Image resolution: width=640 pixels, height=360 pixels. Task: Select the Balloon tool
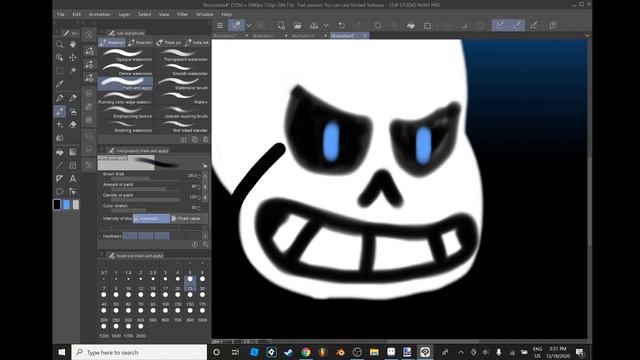coord(60,191)
